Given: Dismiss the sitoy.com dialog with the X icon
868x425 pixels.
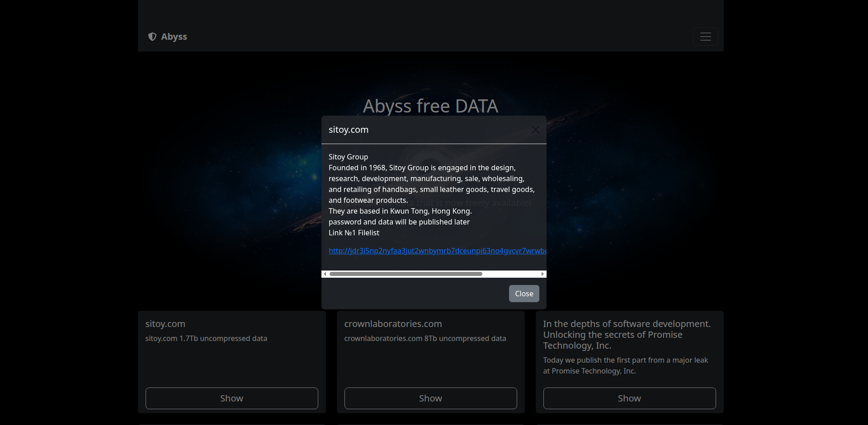Looking at the screenshot, I should click(535, 130).
